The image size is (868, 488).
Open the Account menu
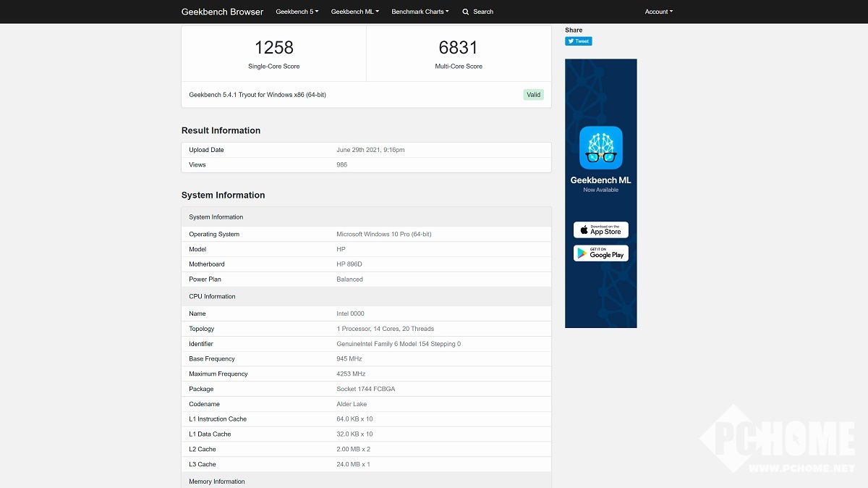[658, 12]
